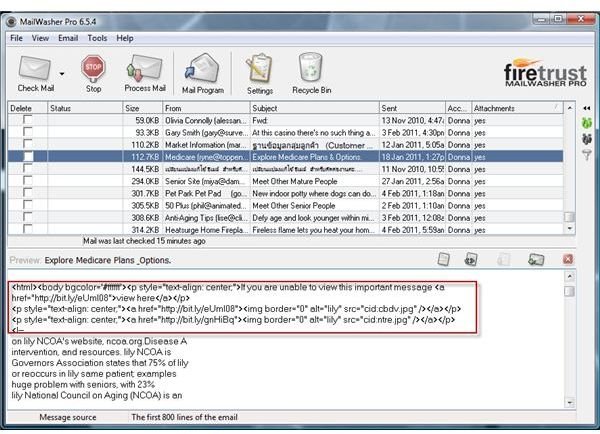This screenshot has height=434, width=600.
Task: Click 'Message source' status bar label
Action: pyautogui.click(x=68, y=417)
